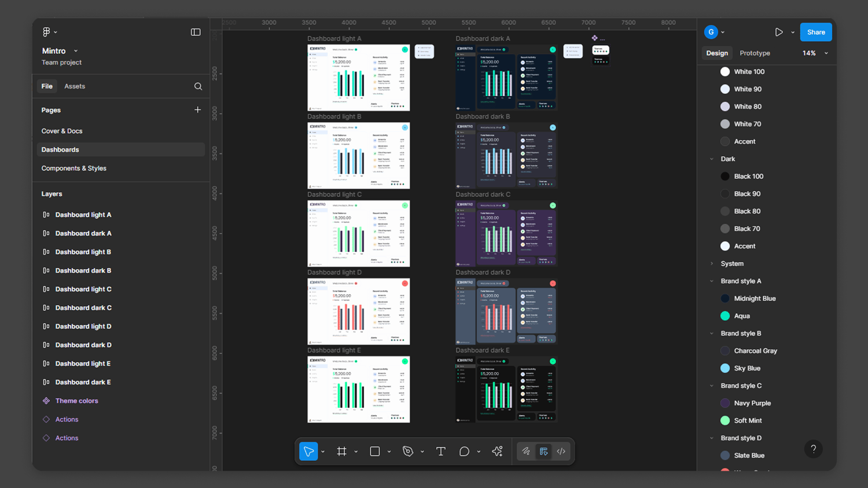
Task: Add a new page with plus icon
Action: [x=197, y=109]
